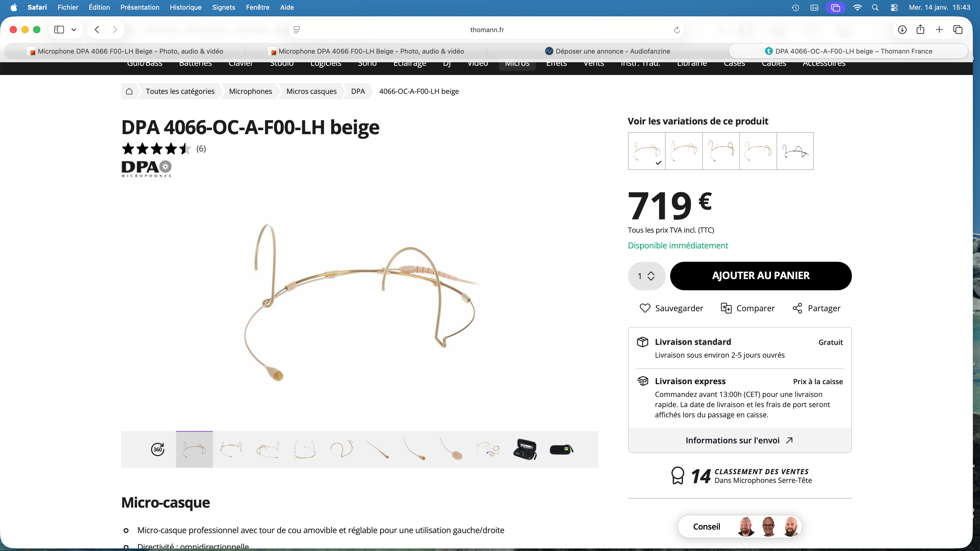Open the 360 degree product view

[x=157, y=449]
